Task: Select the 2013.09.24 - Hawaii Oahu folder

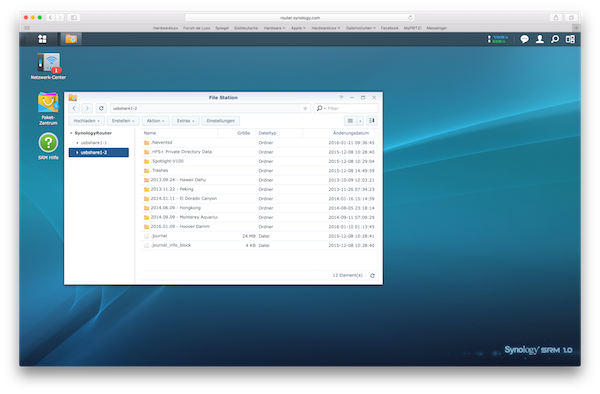Action: click(x=258, y=180)
